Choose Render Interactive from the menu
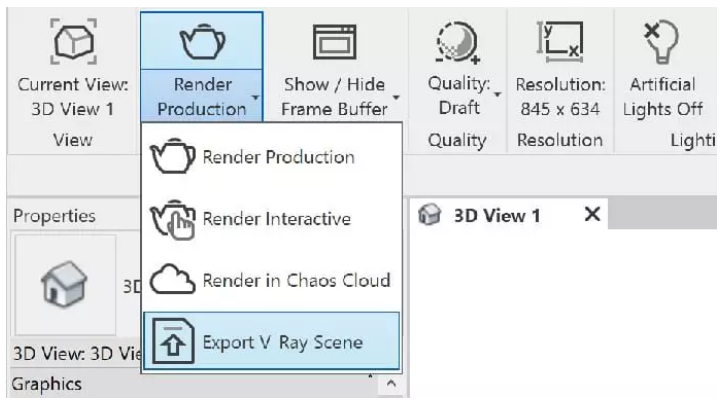This screenshot has height=402, width=724. [x=278, y=219]
